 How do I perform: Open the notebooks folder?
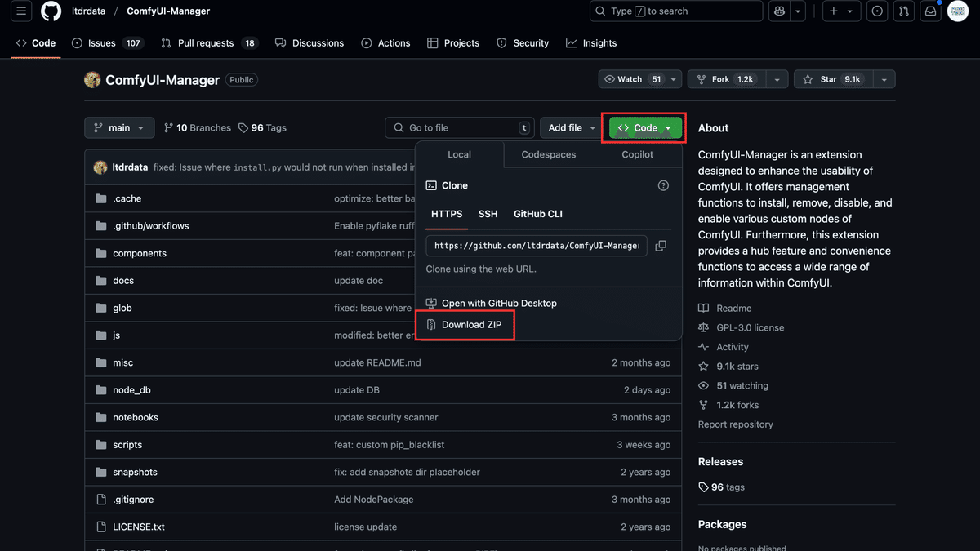tap(136, 418)
